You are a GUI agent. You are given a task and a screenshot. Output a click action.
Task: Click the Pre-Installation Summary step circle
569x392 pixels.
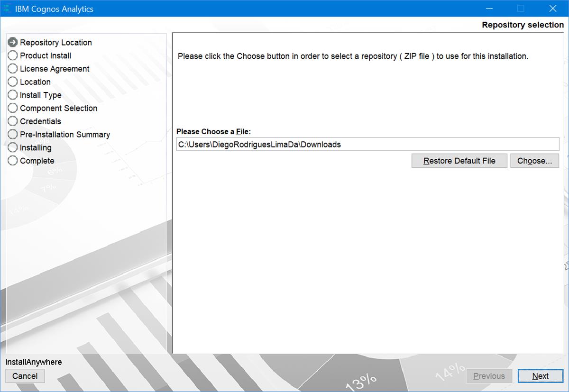click(13, 135)
